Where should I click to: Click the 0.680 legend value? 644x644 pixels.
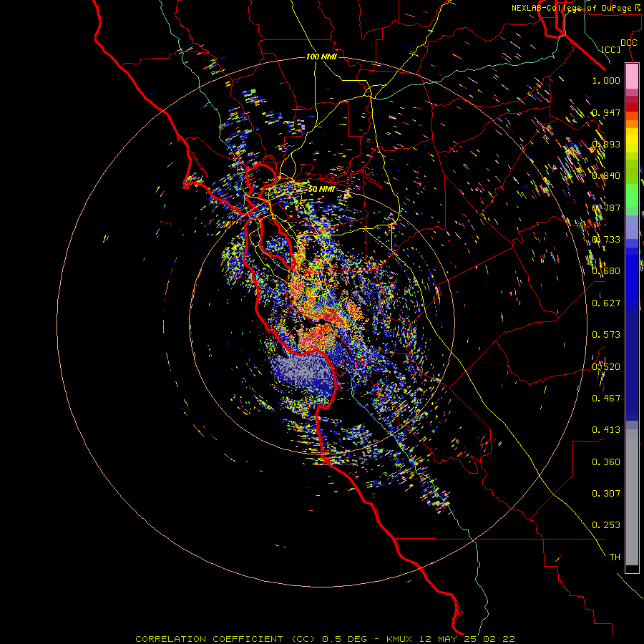click(606, 271)
